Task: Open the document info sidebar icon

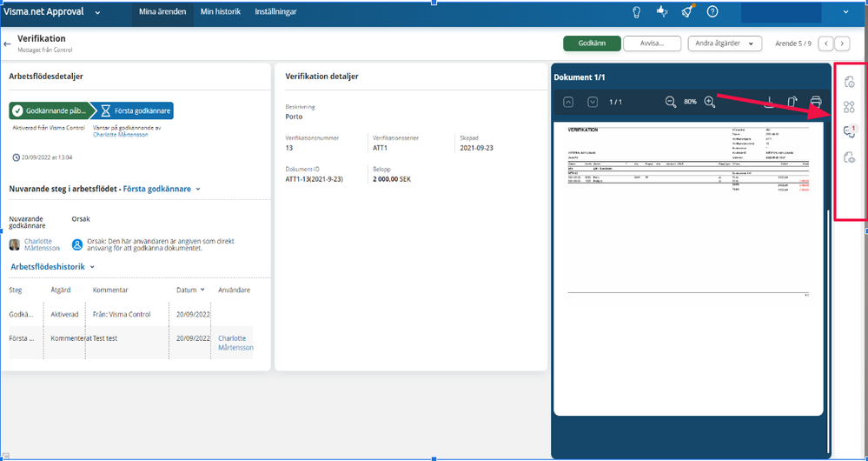Action: coord(849,82)
